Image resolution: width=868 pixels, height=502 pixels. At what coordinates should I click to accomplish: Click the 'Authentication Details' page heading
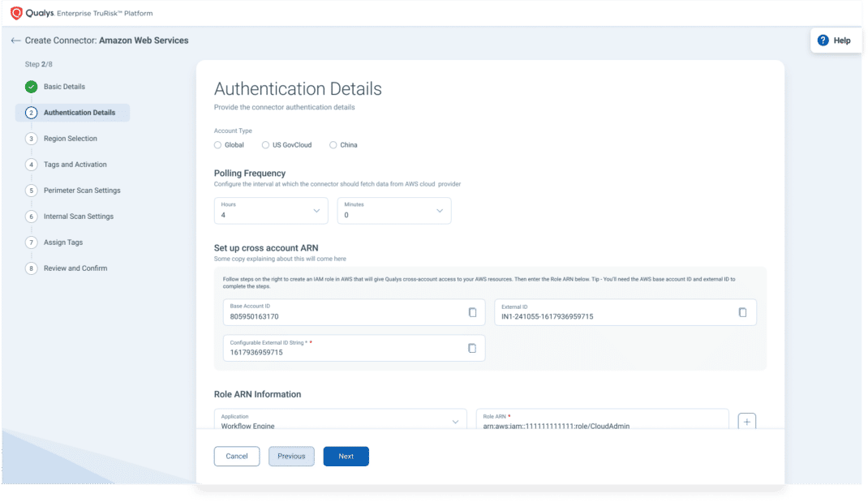click(x=298, y=89)
